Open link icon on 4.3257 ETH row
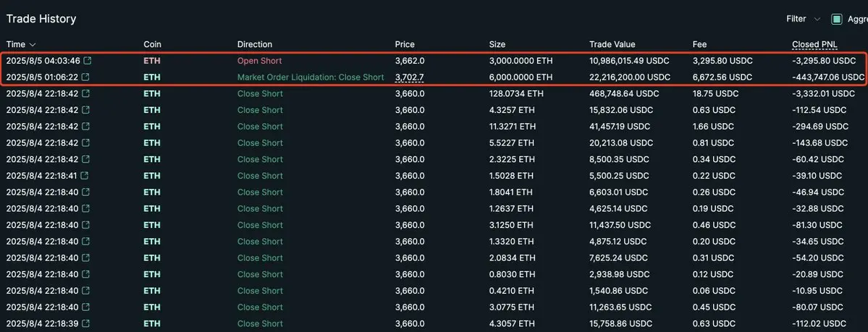 click(86, 109)
